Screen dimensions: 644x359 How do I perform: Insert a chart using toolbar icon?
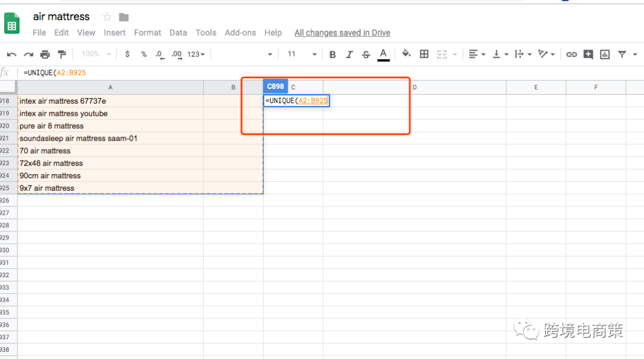click(x=605, y=54)
